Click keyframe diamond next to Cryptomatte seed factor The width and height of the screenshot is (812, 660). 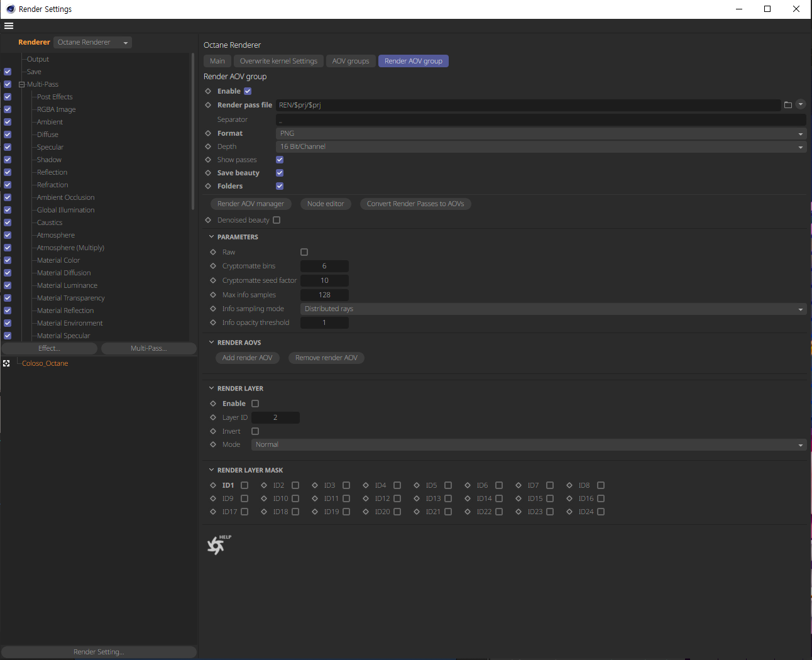pyautogui.click(x=213, y=280)
